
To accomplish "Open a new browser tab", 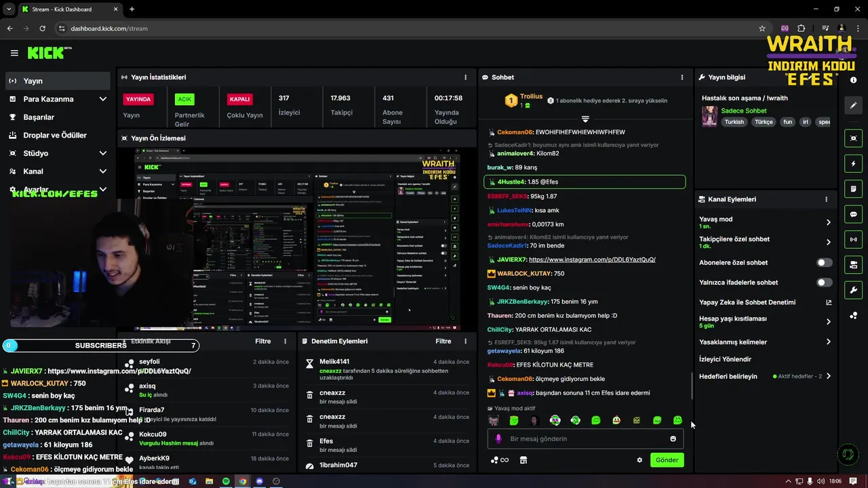I will (x=132, y=9).
